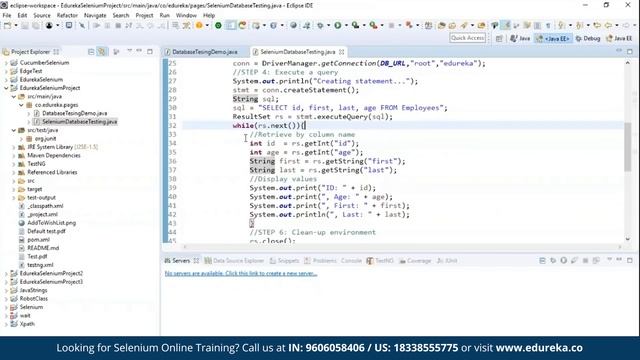The image size is (640, 360).
Task: Select the RobotClass project
Action: click(x=33, y=299)
